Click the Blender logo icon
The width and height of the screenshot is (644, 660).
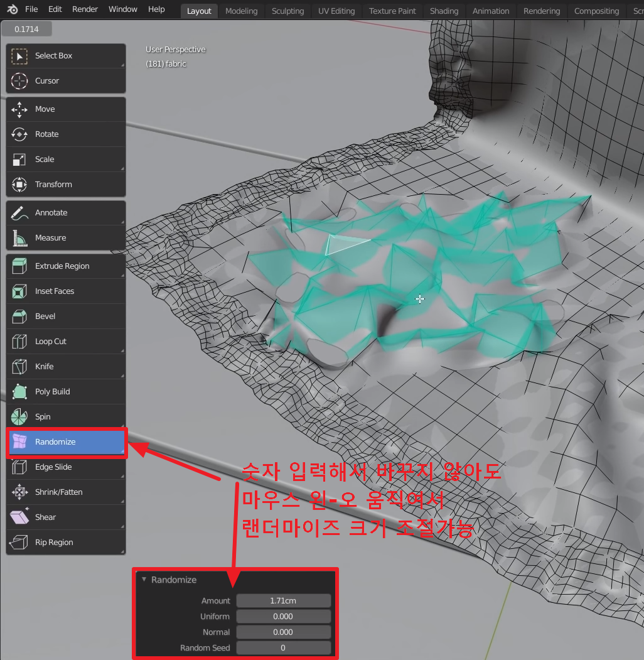coord(12,9)
